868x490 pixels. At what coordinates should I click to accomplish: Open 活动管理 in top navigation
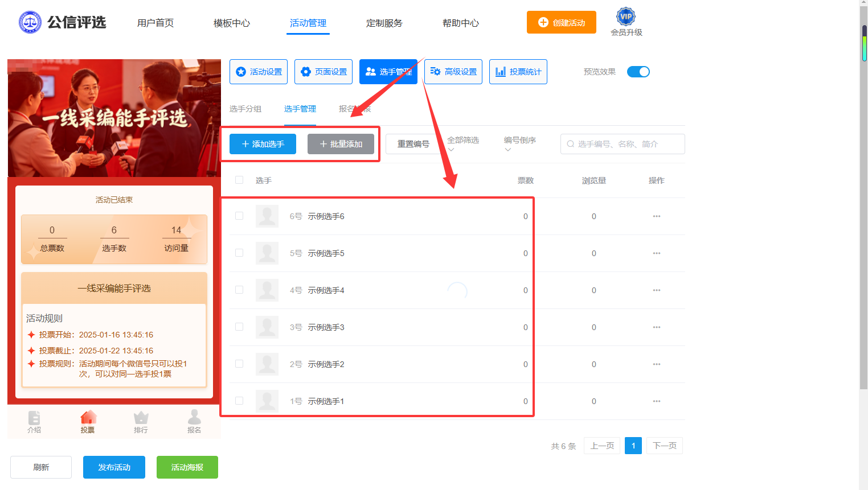point(308,23)
